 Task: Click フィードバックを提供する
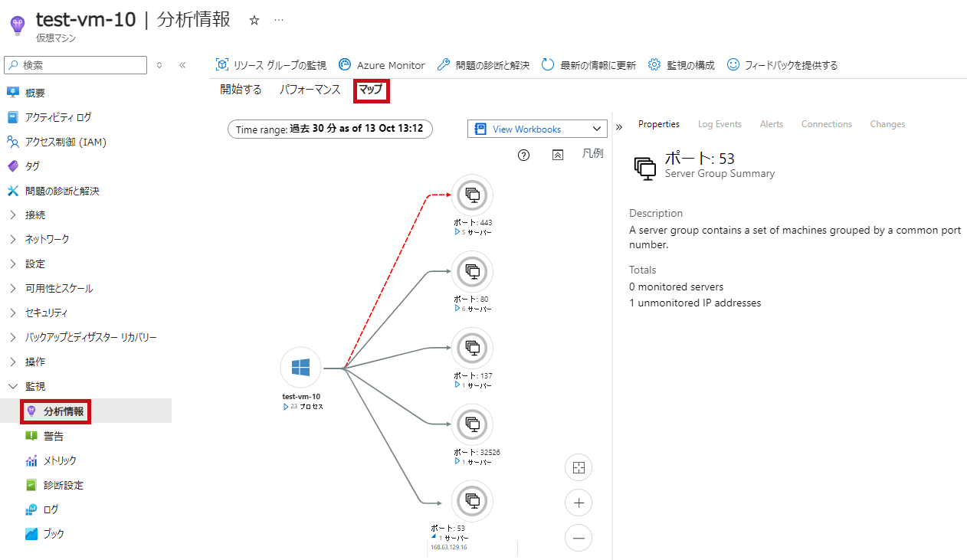pos(782,65)
